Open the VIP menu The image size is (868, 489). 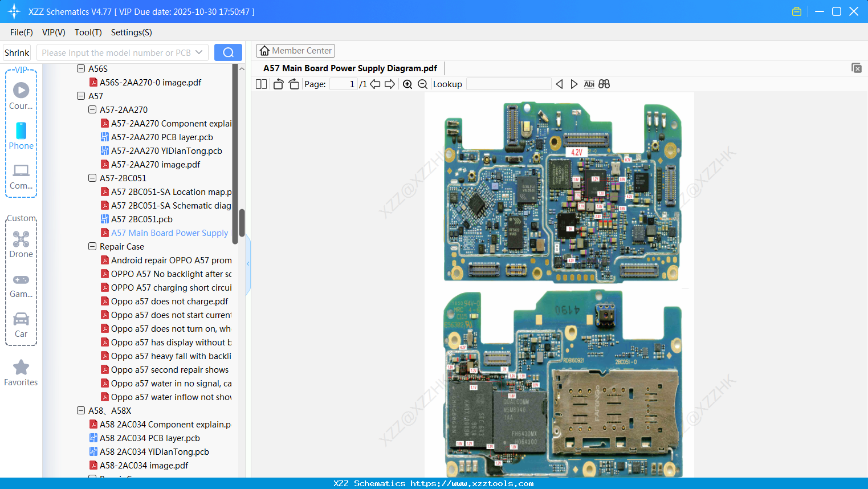click(x=53, y=32)
